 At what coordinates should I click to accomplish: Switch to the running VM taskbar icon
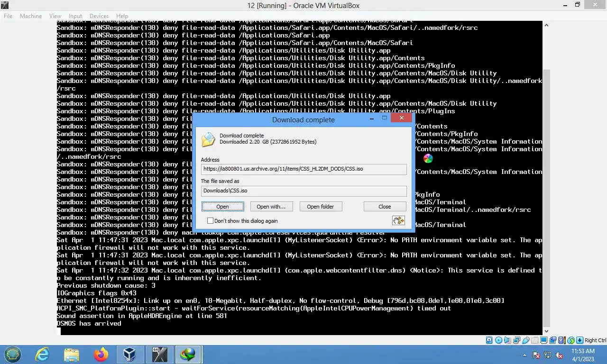pos(159,355)
